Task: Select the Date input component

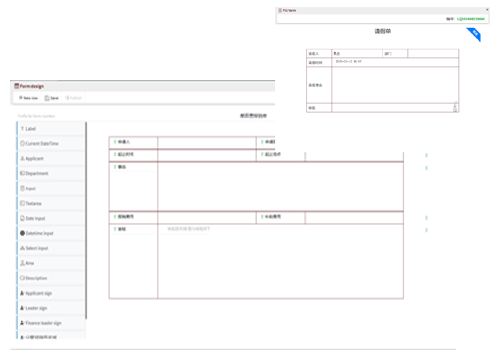Action: click(x=51, y=218)
